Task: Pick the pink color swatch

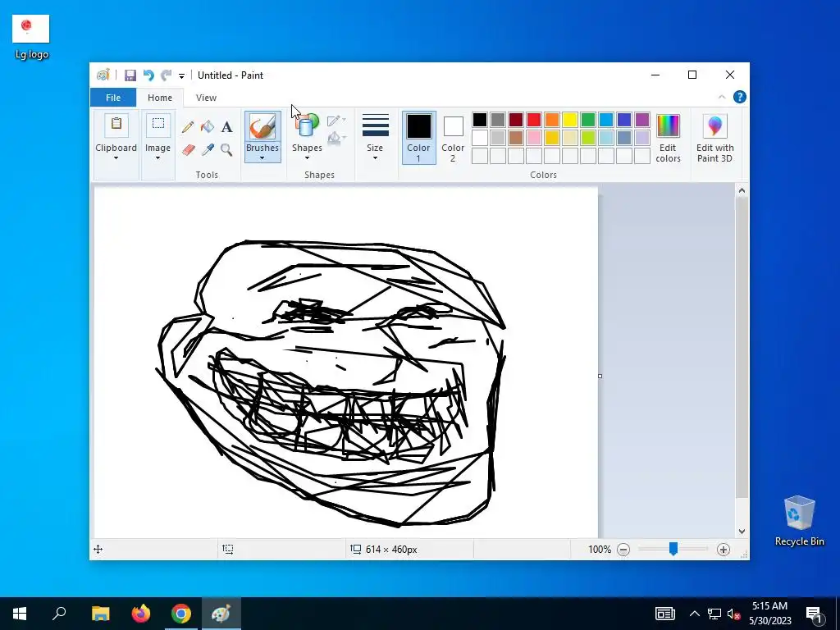Action: pyautogui.click(x=534, y=138)
